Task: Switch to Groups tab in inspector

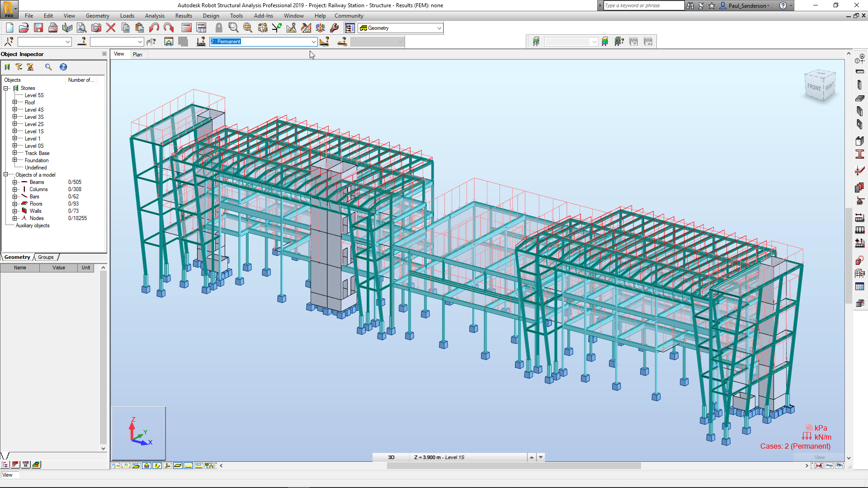Action: coord(46,257)
